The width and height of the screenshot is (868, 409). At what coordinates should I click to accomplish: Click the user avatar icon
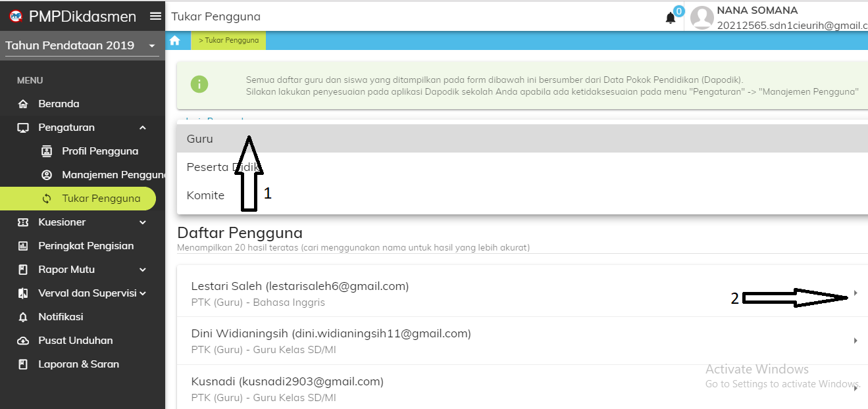coord(702,18)
